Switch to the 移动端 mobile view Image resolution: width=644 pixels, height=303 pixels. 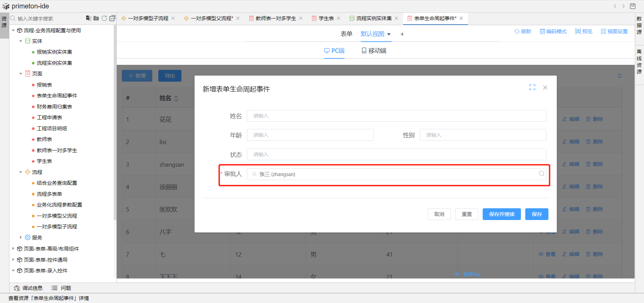click(374, 51)
